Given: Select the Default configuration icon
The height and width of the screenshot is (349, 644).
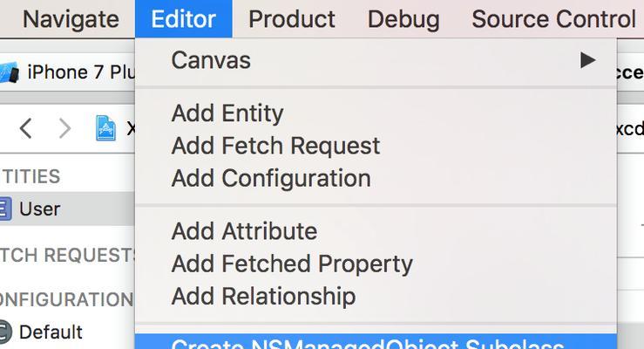Looking at the screenshot, I should tap(5, 332).
